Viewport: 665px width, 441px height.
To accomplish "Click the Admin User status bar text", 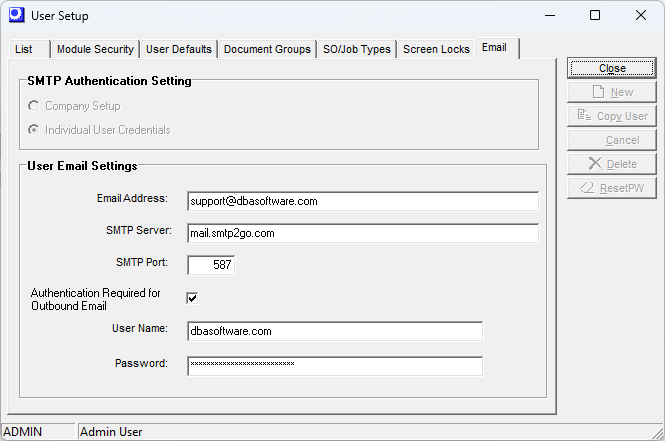I will [111, 432].
